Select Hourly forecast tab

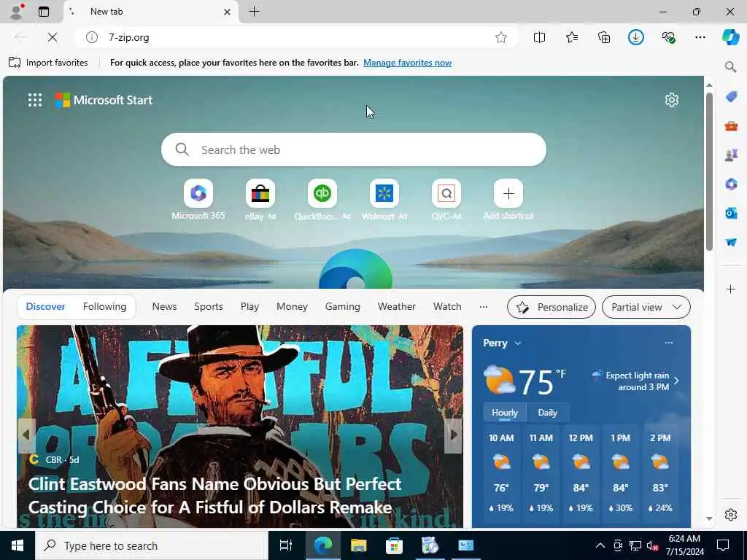click(505, 413)
